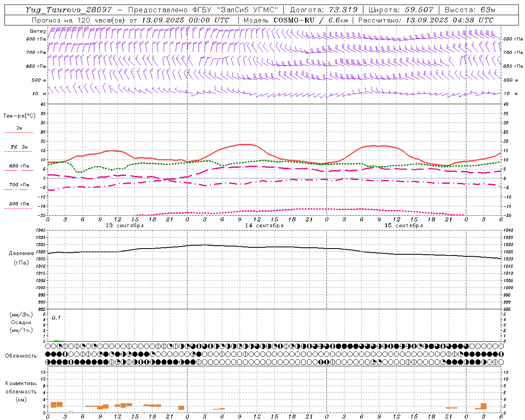This screenshot has width=525, height=420.
Task: Click the Осадки precipitation label
Action: click(x=21, y=322)
